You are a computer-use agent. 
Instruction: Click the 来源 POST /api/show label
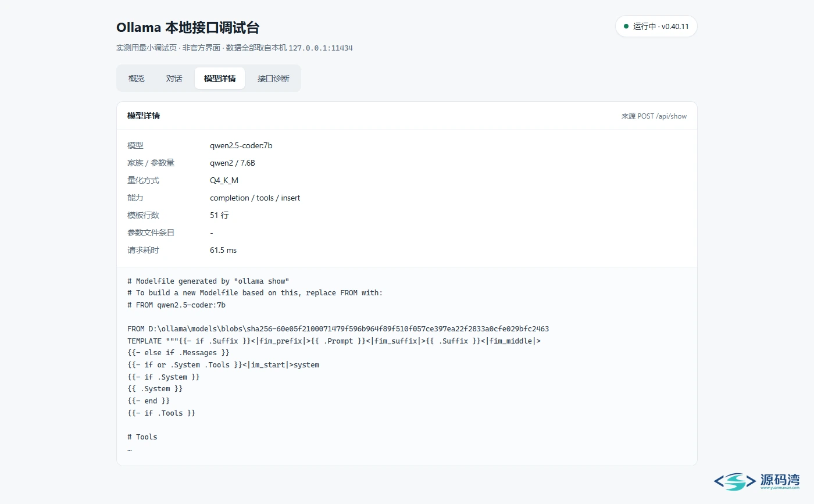(654, 116)
